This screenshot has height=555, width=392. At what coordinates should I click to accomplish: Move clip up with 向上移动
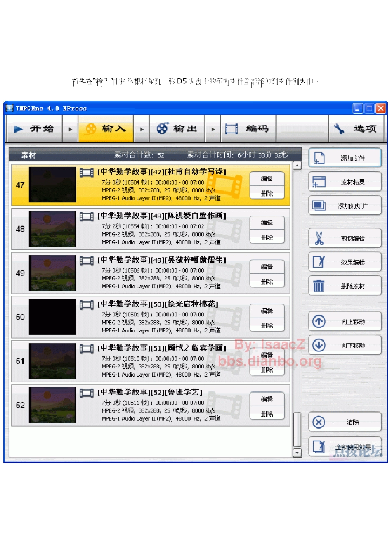(345, 322)
